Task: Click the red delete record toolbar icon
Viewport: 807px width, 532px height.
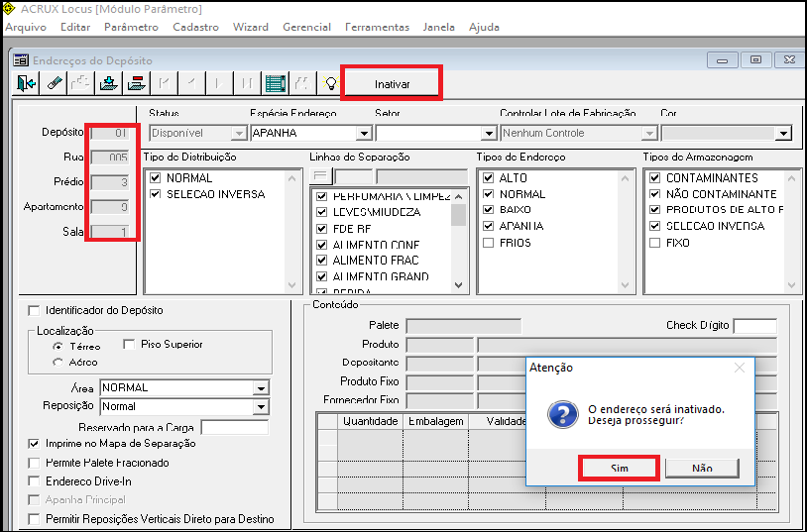Action: point(137,83)
